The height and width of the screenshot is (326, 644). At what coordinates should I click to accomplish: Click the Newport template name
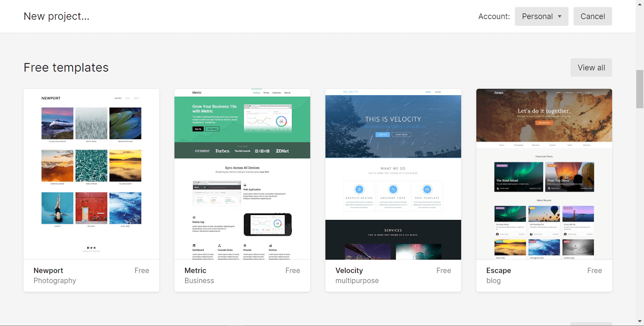(x=48, y=271)
